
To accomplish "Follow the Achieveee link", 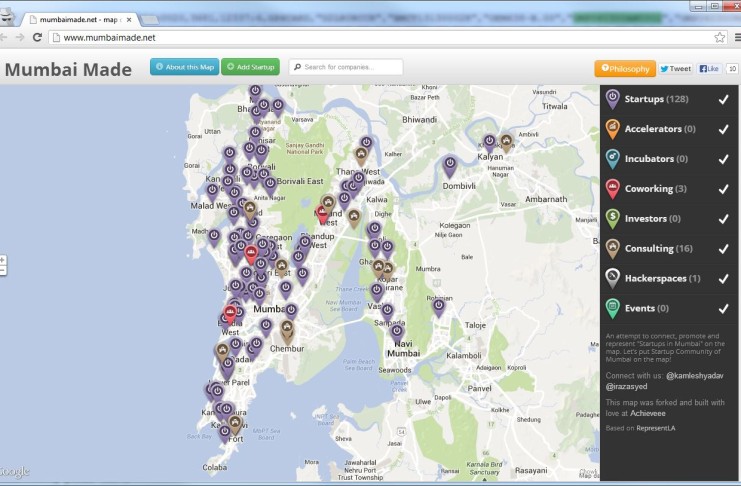I will [648, 413].
